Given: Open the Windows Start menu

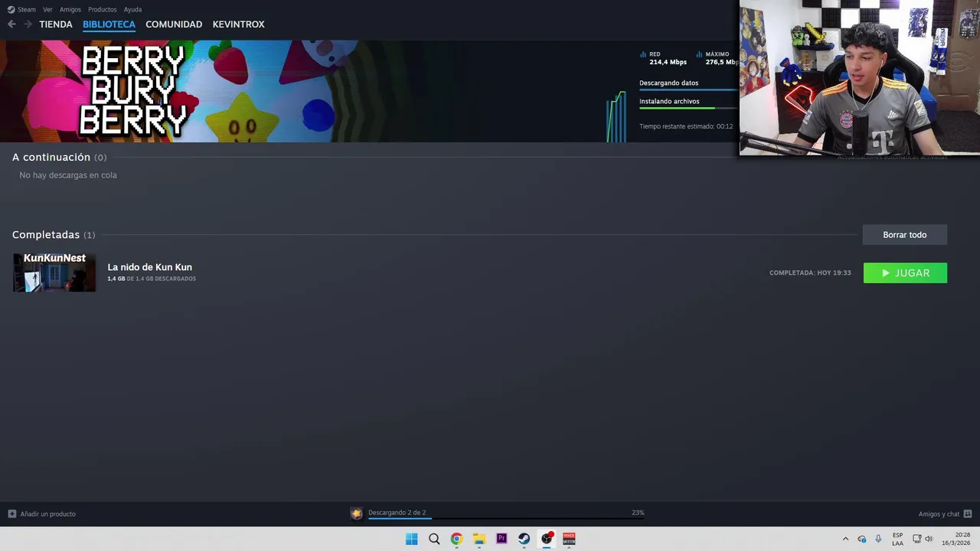Looking at the screenshot, I should [x=411, y=539].
